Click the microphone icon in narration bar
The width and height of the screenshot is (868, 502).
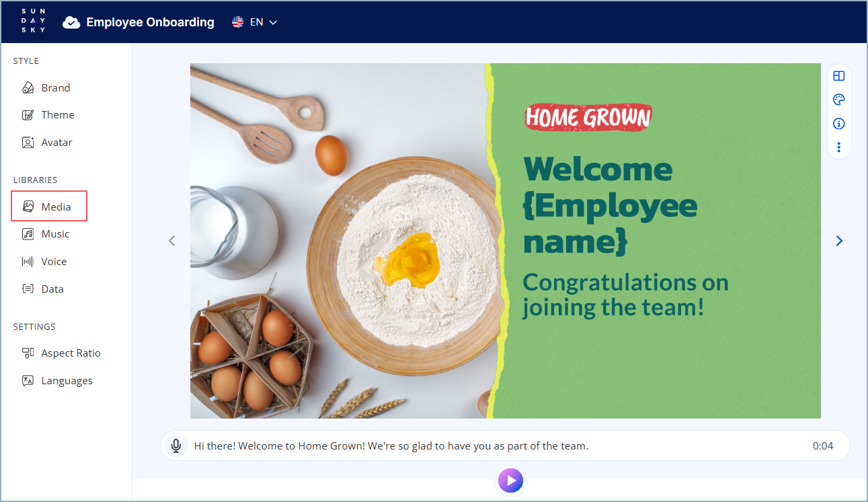[x=176, y=445]
